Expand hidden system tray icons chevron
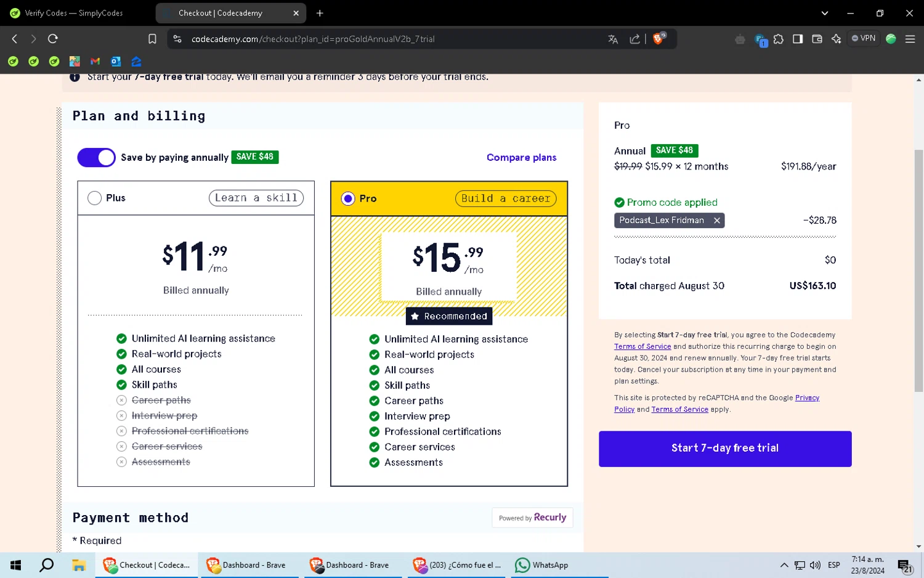 tap(784, 565)
